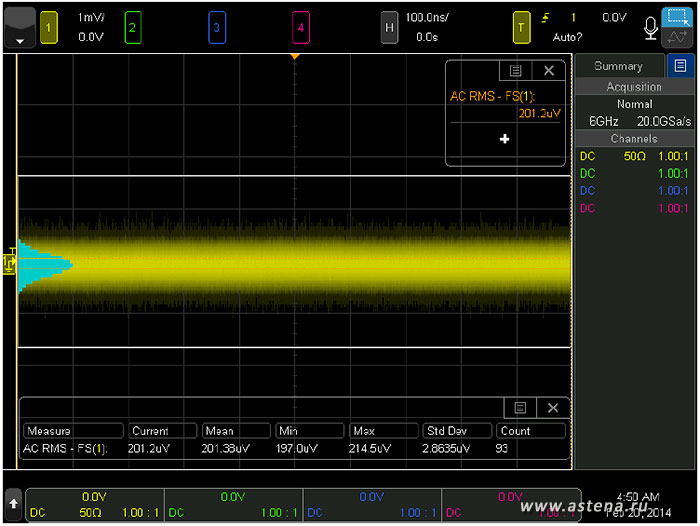This screenshot has width=700, height=526.
Task: Click the channel 1 offset 0.0V value
Action: click(x=91, y=37)
